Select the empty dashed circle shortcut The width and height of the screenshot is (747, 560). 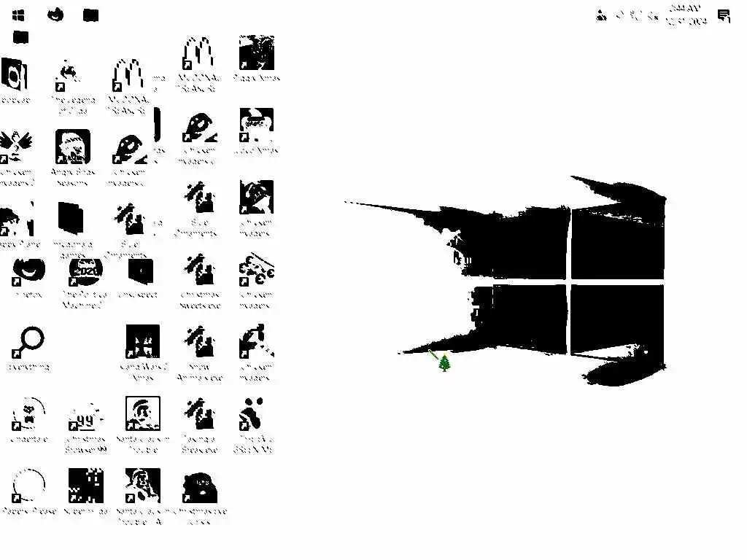click(28, 485)
